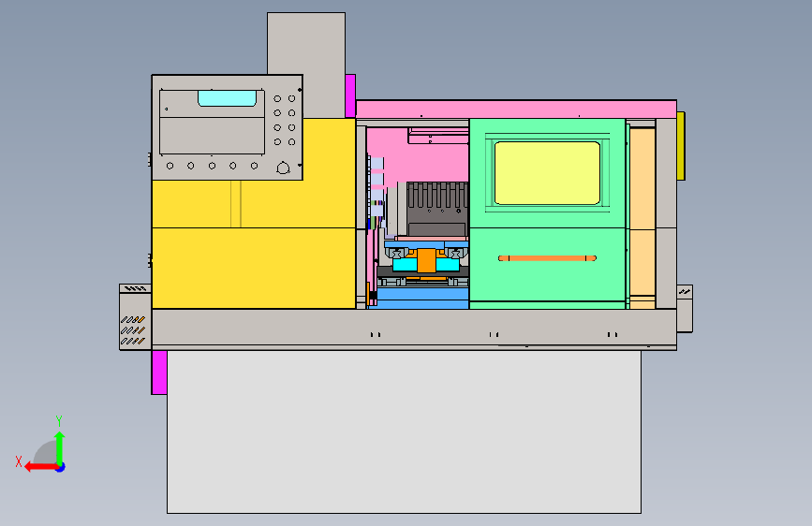812x526 pixels.
Task: Select the lower yellow enclosure panel
Action: pos(254,269)
